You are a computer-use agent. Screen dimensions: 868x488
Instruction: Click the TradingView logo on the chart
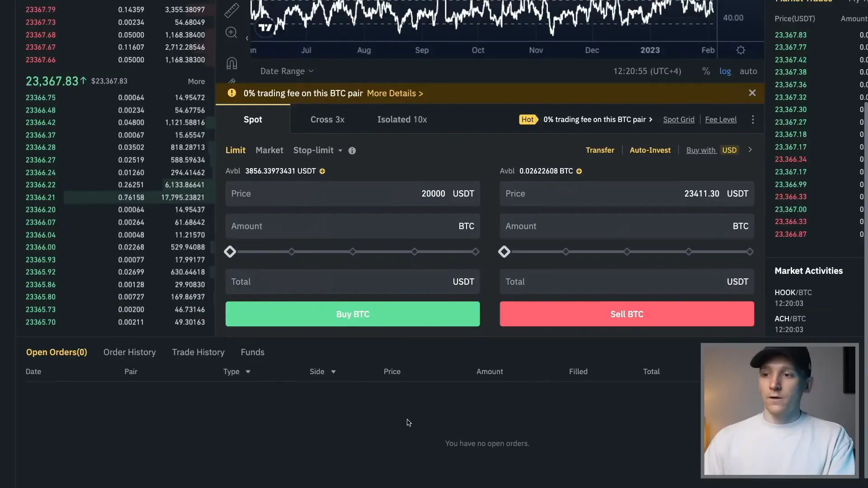click(265, 28)
